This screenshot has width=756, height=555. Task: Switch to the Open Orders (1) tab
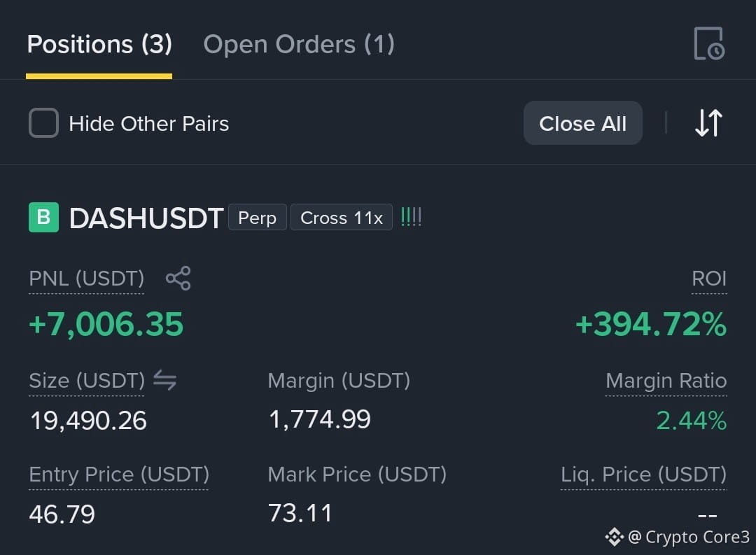299,44
